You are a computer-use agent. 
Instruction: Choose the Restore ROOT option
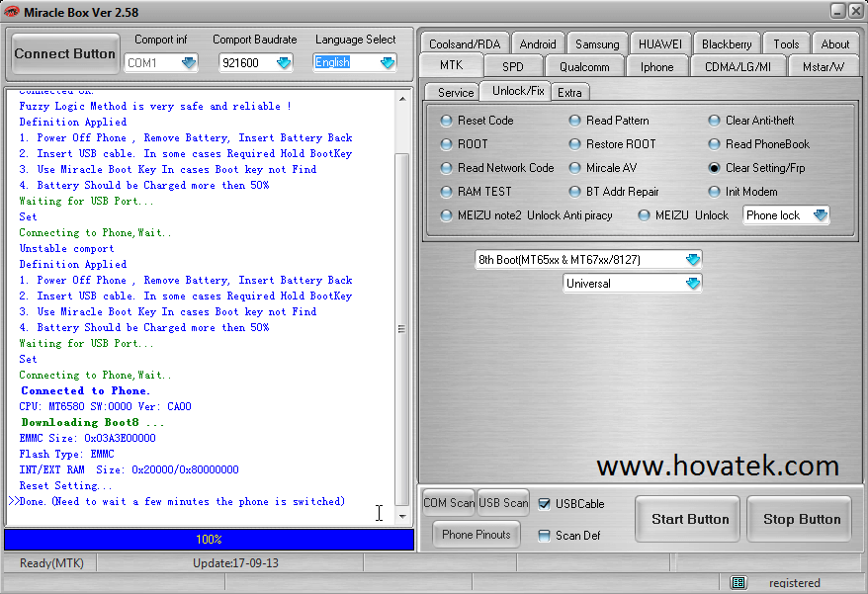coord(612,144)
